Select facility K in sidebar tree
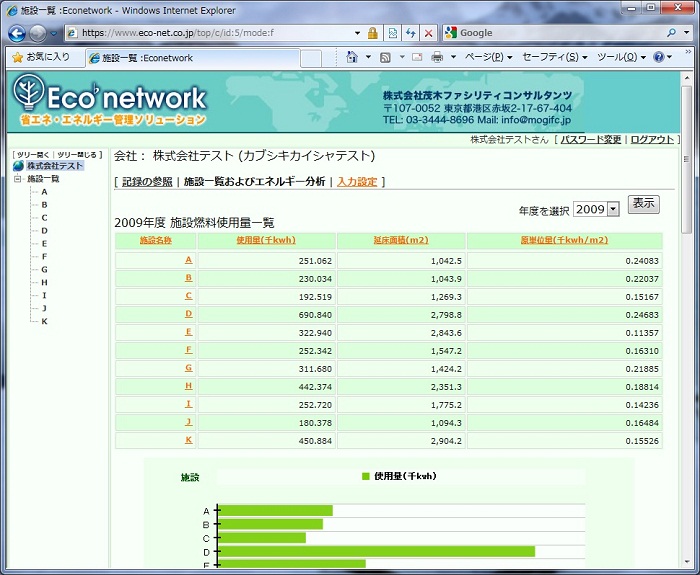This screenshot has width=700, height=575. (x=44, y=321)
